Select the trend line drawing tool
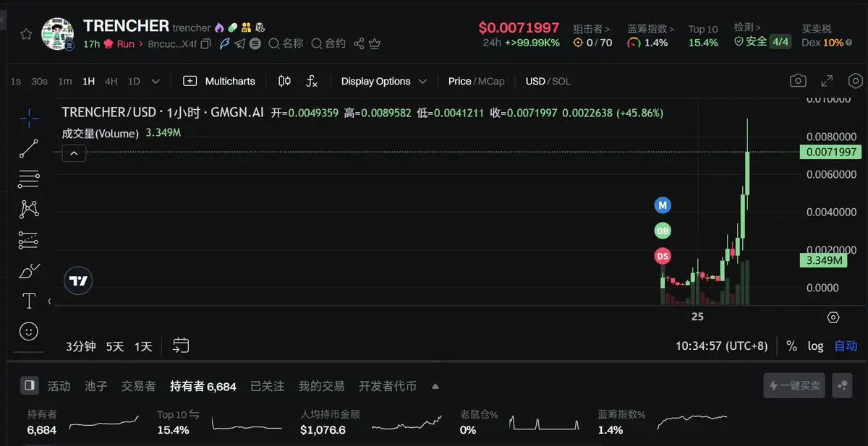 [x=29, y=149]
